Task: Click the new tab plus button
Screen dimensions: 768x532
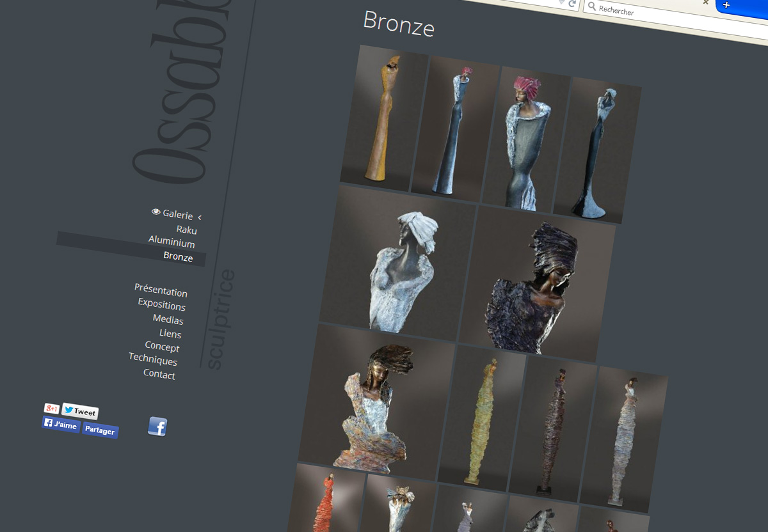Action: 726,5
